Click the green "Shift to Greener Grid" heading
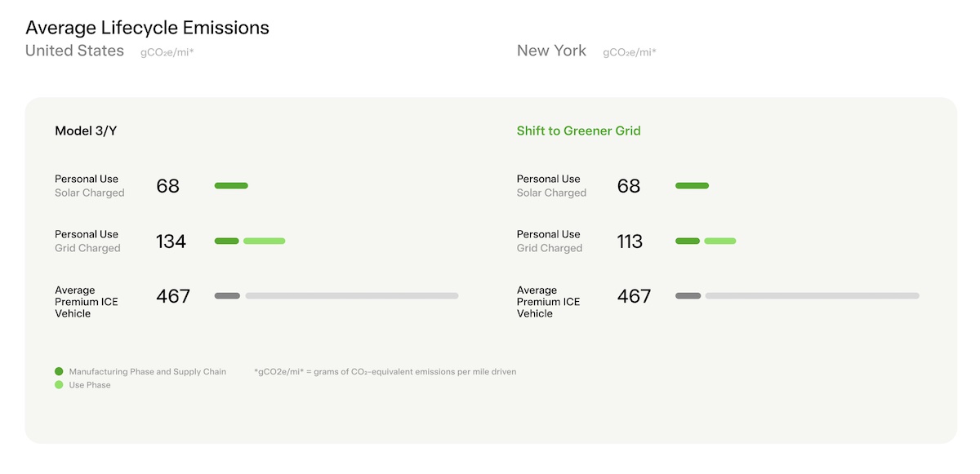Viewport: 980px width, 474px height. (x=578, y=131)
